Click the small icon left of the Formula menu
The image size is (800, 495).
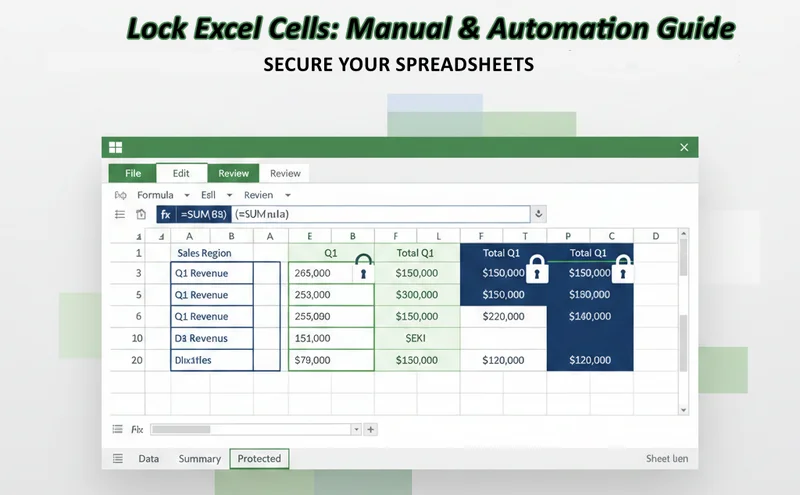pyautogui.click(x=120, y=195)
